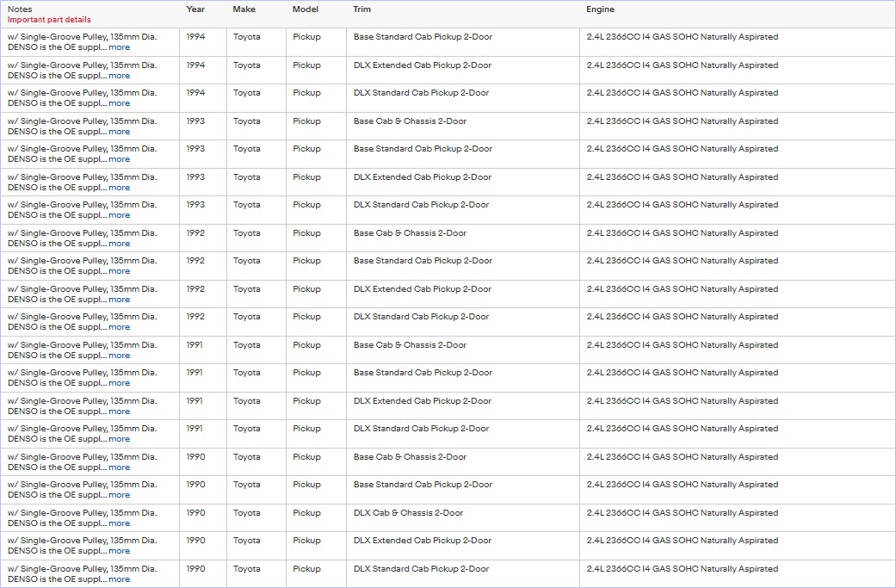Viewport: 896px width, 588px height.
Task: Expand notes for 1993 Base Cab & Chassis row
Action: 120,132
